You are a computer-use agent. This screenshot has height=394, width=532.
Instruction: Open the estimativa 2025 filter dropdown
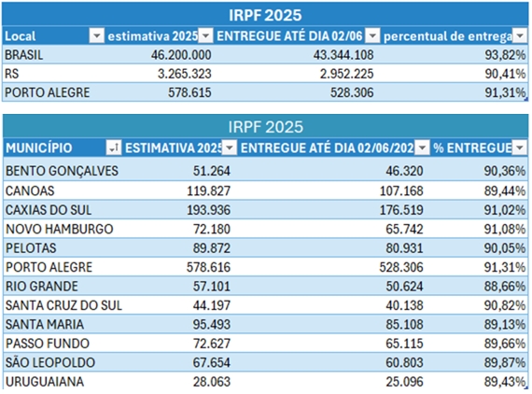[x=205, y=35]
